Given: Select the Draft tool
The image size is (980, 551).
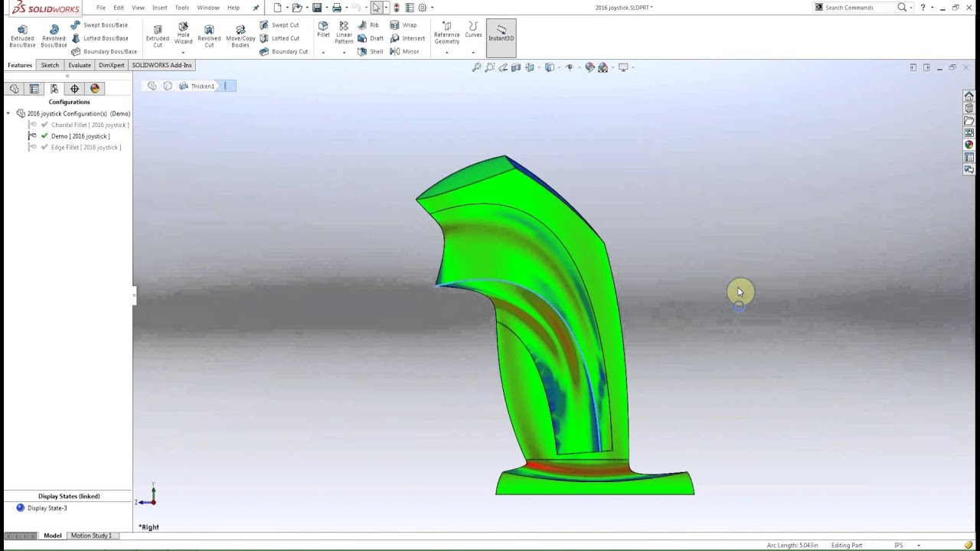Looking at the screenshot, I should 371,38.
